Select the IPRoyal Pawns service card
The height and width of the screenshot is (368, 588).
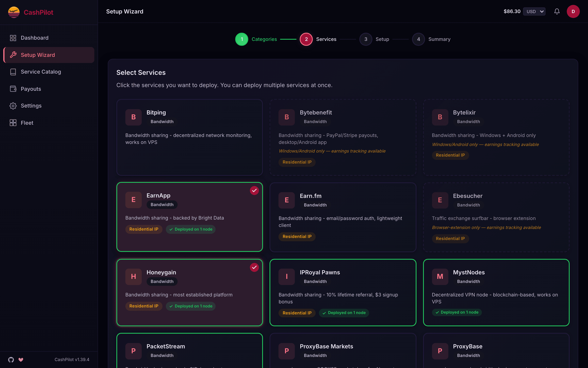click(343, 293)
